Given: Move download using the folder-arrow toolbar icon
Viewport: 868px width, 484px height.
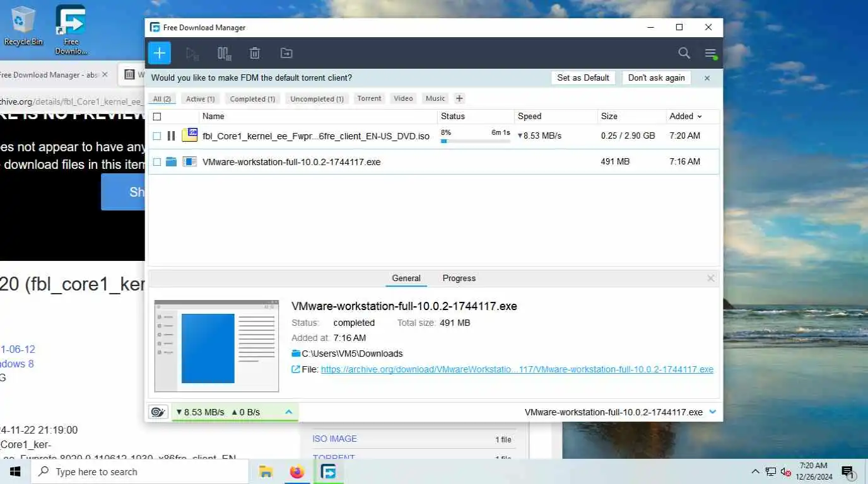Looking at the screenshot, I should (286, 54).
